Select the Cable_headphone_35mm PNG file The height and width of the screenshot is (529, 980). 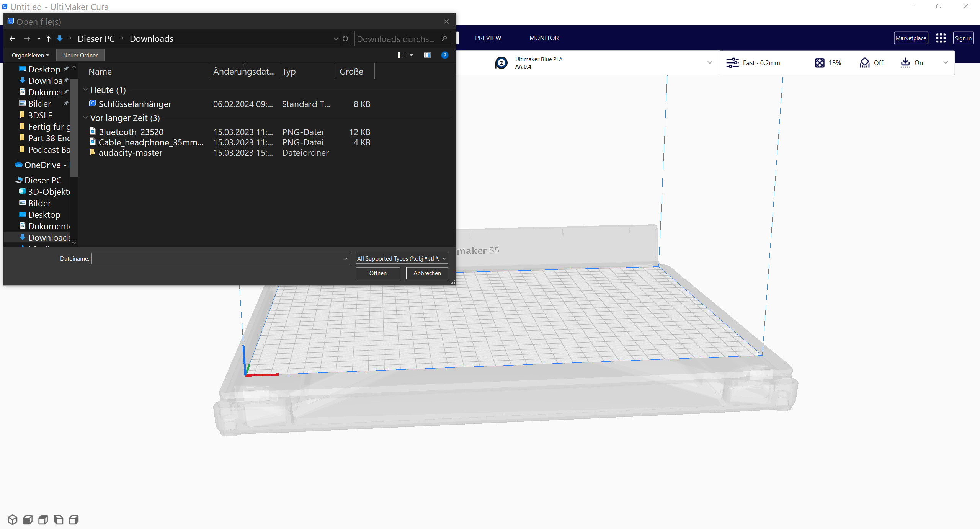pos(151,142)
